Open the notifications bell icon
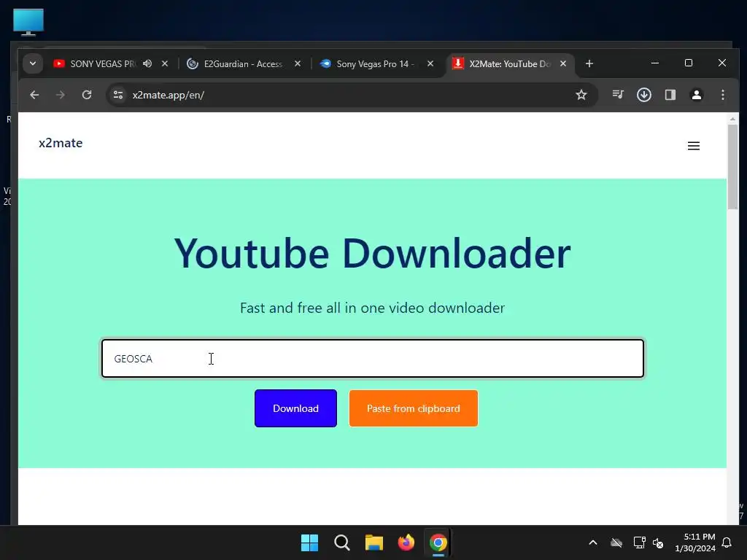 point(727,542)
